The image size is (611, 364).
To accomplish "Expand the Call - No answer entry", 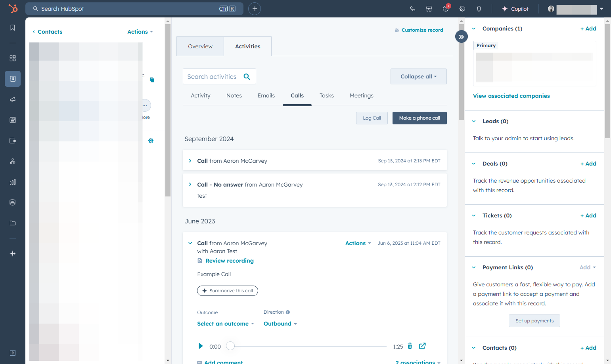I will point(190,185).
